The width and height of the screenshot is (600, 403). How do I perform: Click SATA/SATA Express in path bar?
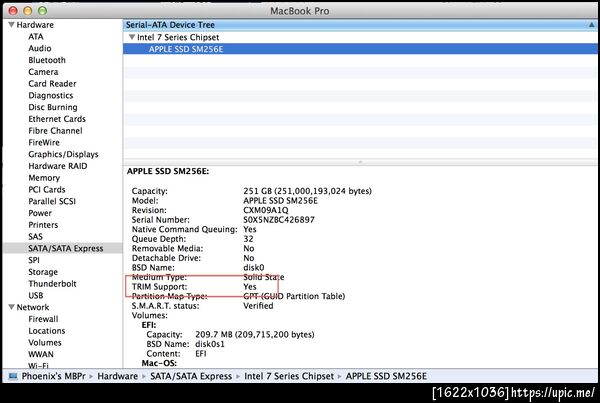(x=191, y=376)
